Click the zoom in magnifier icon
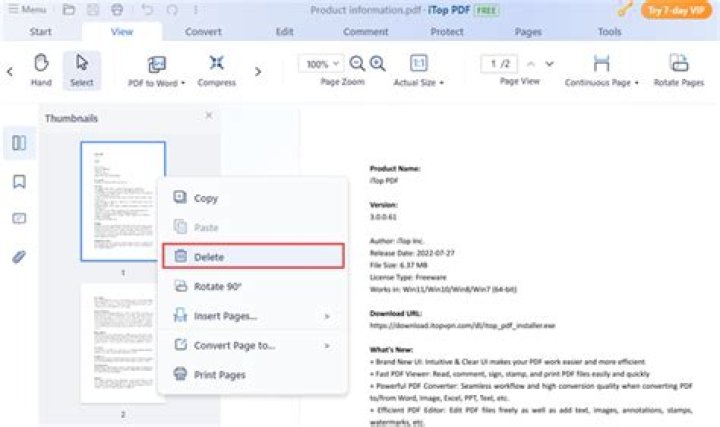720x427 pixels. (377, 63)
